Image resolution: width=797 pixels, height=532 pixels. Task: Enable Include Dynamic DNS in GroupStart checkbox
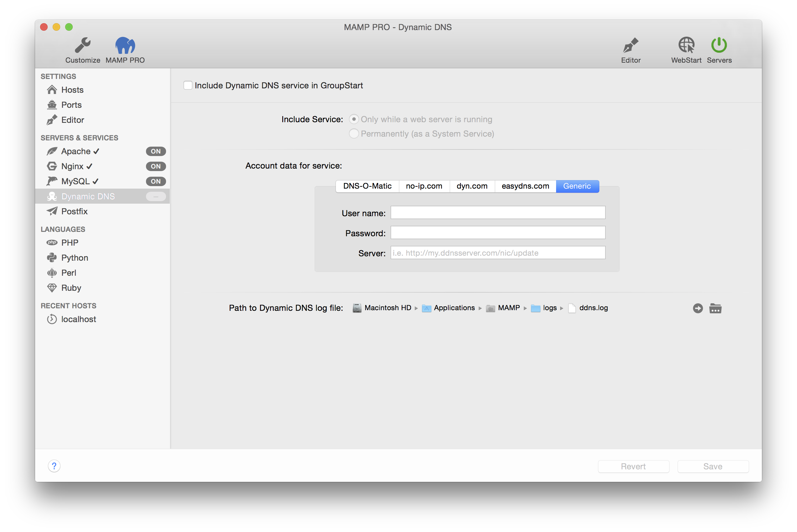coord(188,85)
